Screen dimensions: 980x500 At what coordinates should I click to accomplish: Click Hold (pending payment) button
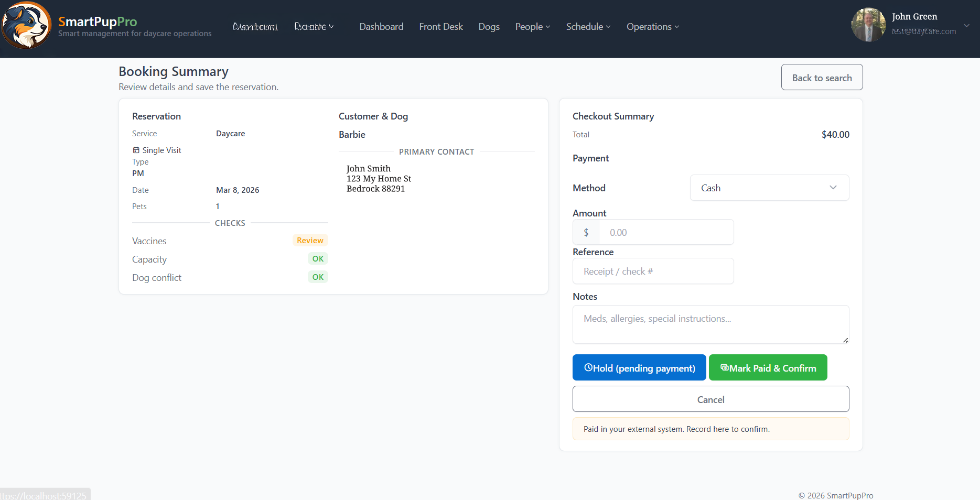click(639, 368)
